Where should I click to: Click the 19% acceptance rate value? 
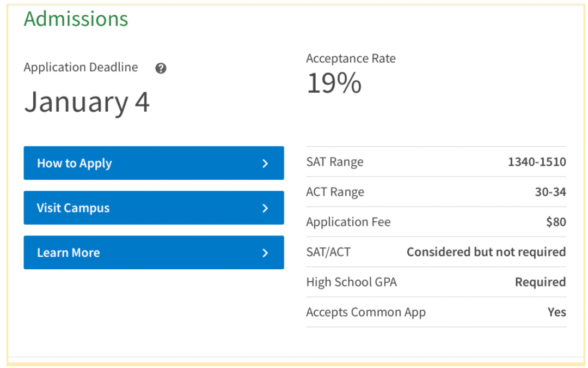coord(334,83)
